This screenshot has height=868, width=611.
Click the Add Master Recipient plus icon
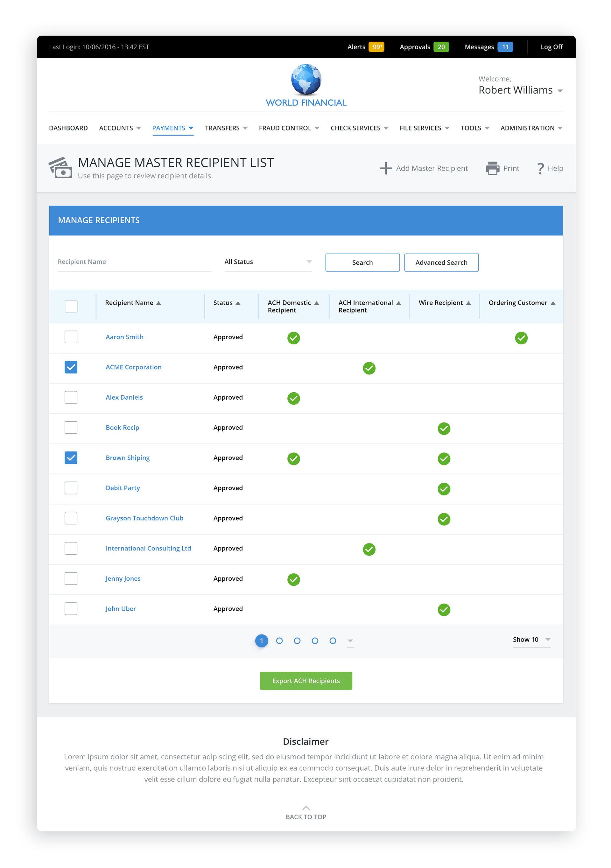pos(385,168)
